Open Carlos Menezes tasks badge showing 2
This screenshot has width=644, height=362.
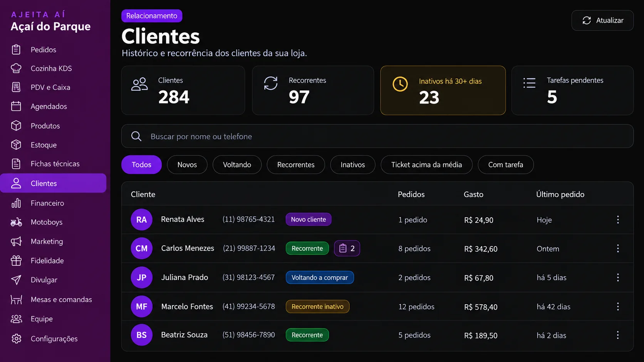pyautogui.click(x=347, y=249)
